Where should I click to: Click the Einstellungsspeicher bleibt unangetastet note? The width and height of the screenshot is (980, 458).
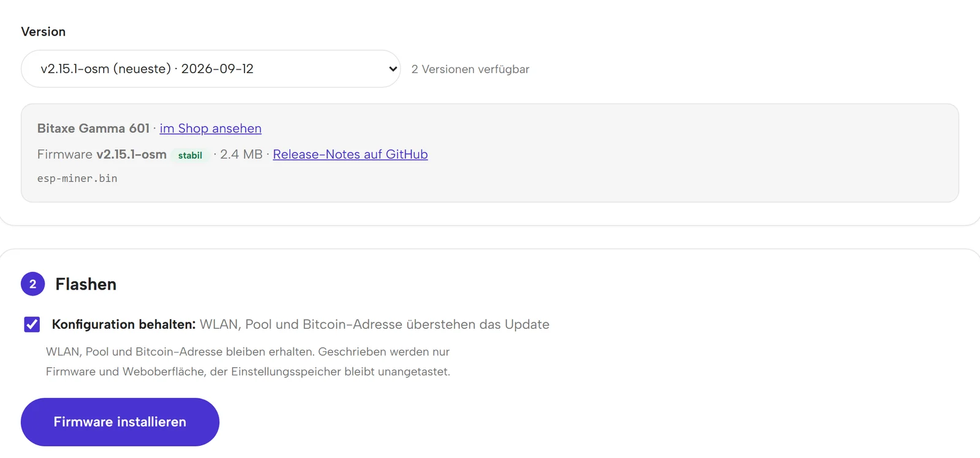coord(248,361)
